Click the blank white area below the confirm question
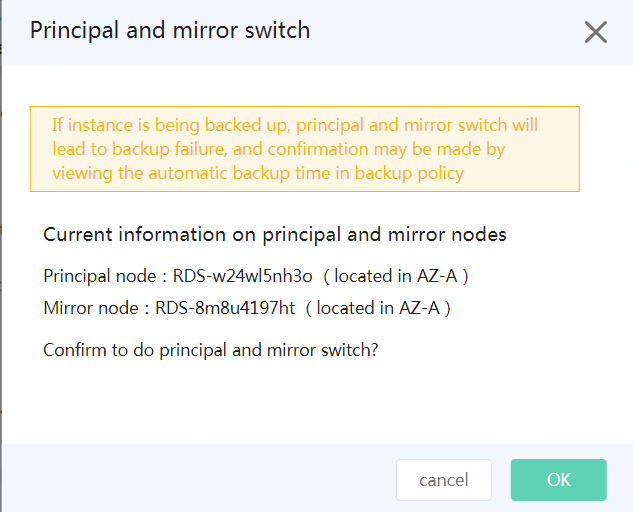The width and height of the screenshot is (633, 512). [316, 402]
